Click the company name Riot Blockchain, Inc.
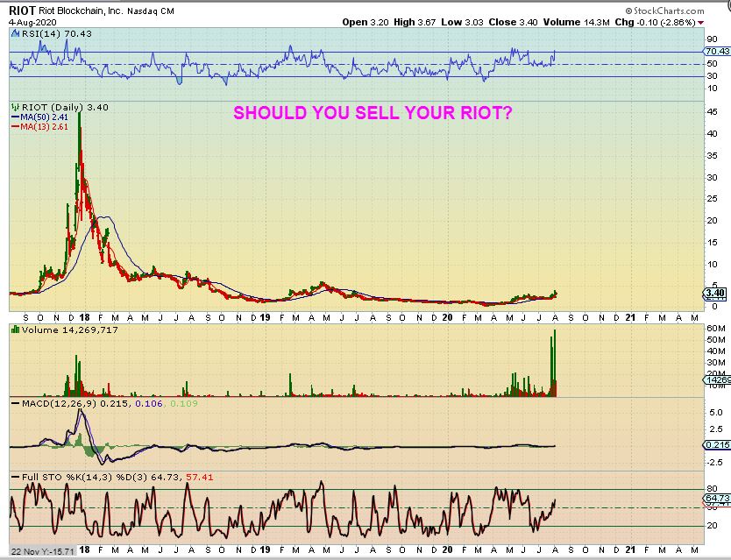Image resolution: width=731 pixels, height=560 pixels. point(81,11)
